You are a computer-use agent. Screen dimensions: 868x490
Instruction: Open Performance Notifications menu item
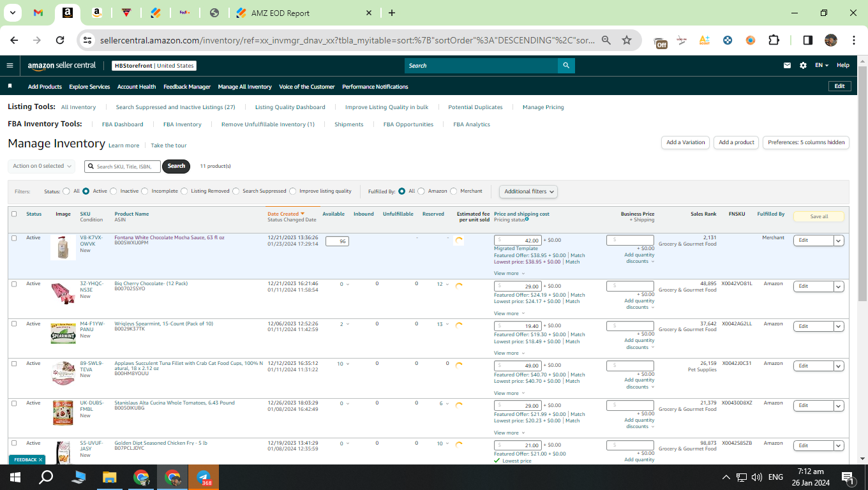[375, 87]
